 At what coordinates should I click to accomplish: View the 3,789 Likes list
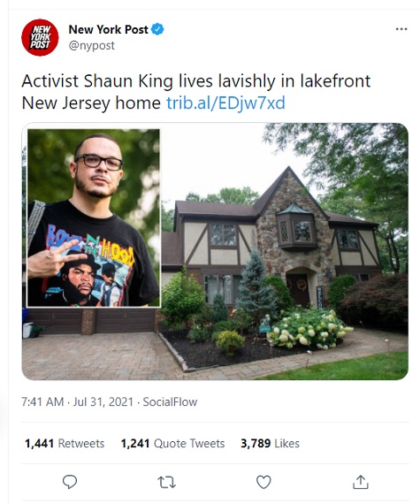[270, 444]
